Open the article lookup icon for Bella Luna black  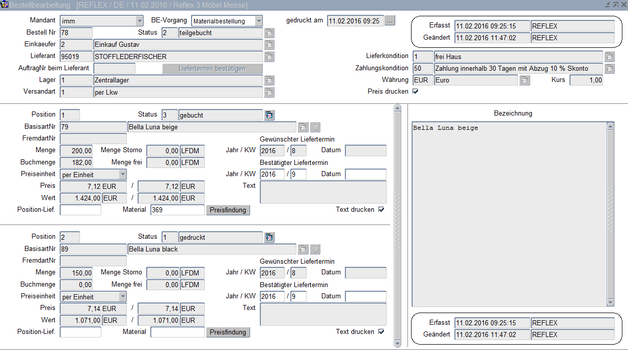(303, 249)
